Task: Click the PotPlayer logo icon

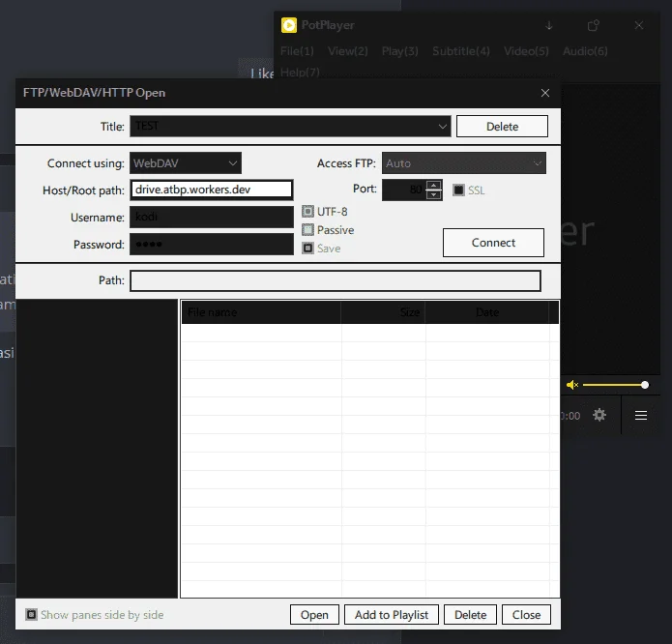Action: (x=289, y=25)
